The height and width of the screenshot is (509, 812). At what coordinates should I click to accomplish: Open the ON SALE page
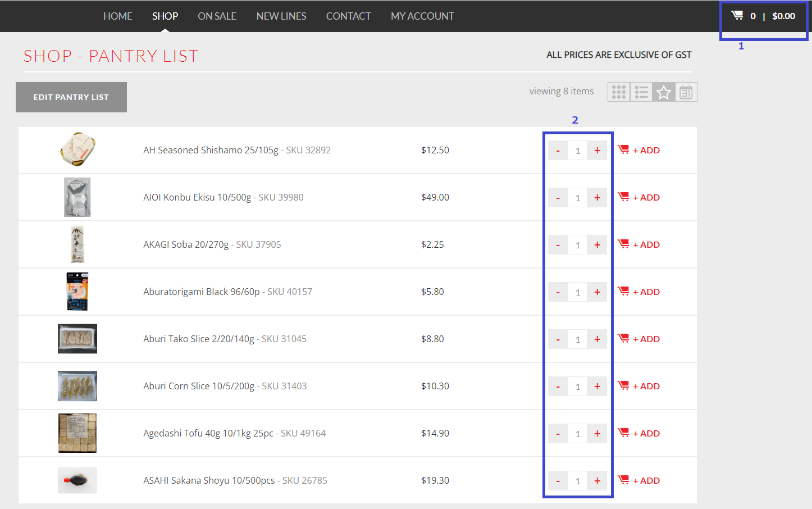click(x=217, y=16)
